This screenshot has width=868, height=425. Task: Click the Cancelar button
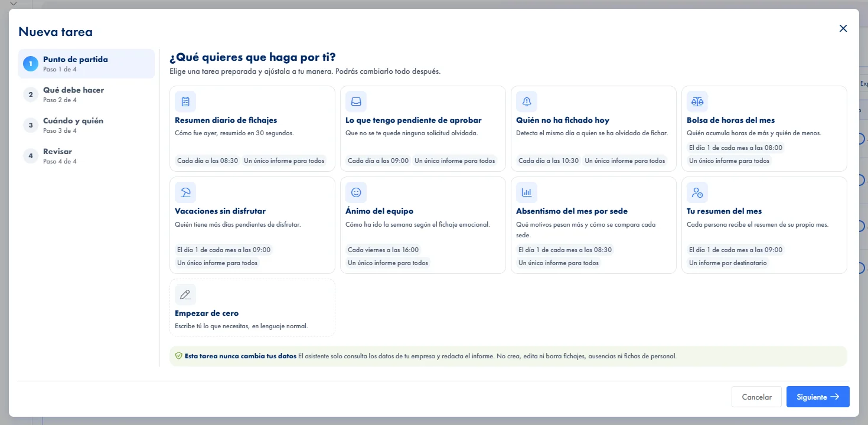click(756, 397)
